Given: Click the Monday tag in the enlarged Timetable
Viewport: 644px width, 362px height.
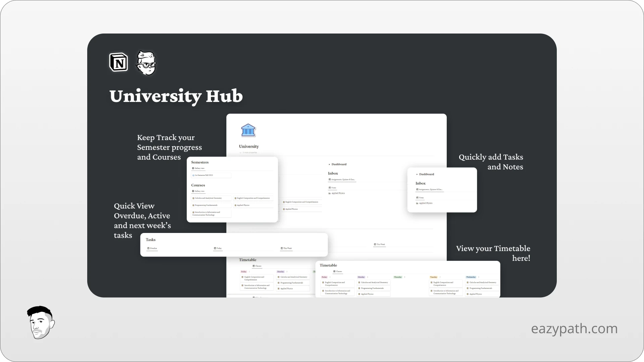Looking at the screenshot, I should click(361, 277).
